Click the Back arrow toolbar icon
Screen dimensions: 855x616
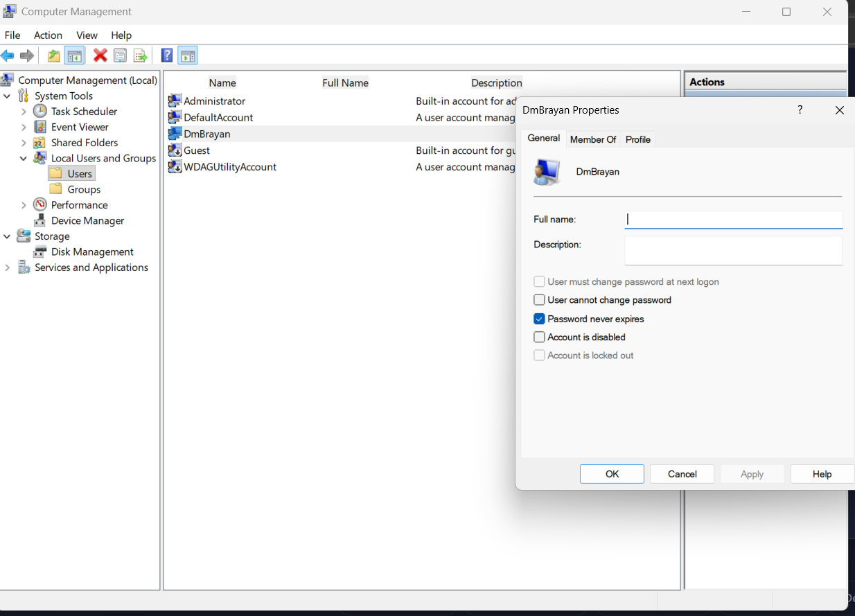click(x=8, y=55)
